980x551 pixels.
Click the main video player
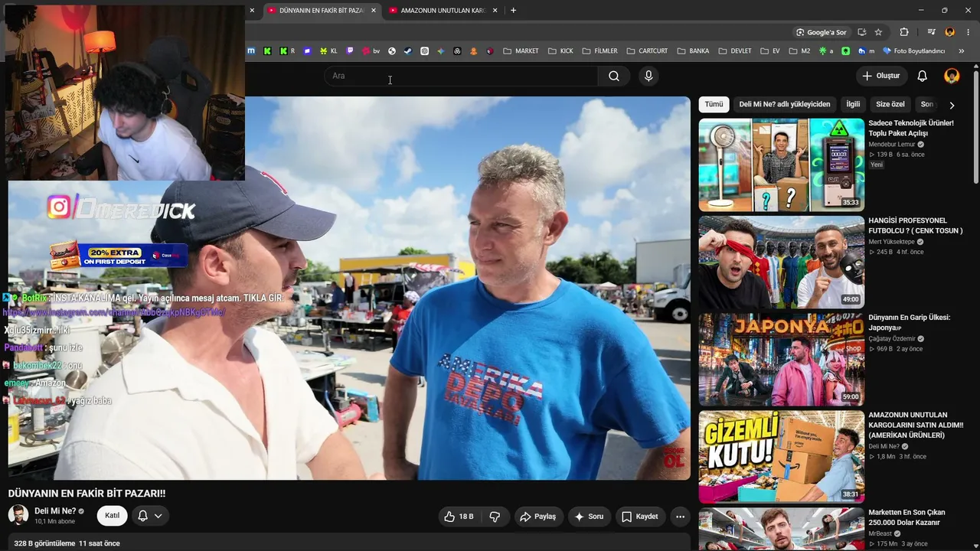pyautogui.click(x=349, y=288)
